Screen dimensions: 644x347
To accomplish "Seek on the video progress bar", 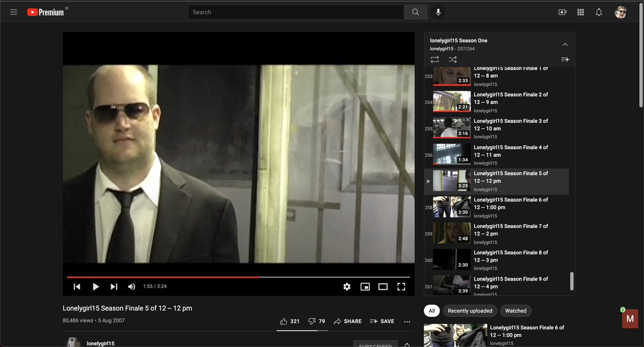I will point(238,277).
